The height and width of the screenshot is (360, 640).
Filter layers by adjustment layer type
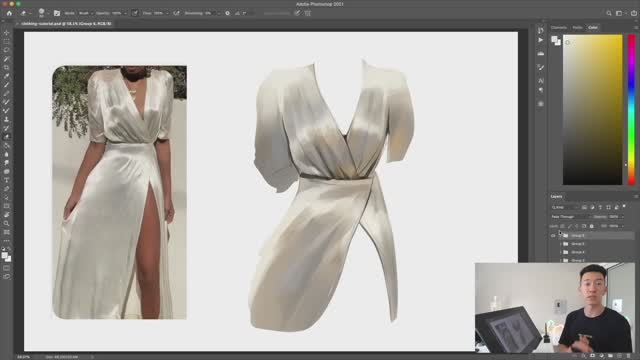point(592,207)
